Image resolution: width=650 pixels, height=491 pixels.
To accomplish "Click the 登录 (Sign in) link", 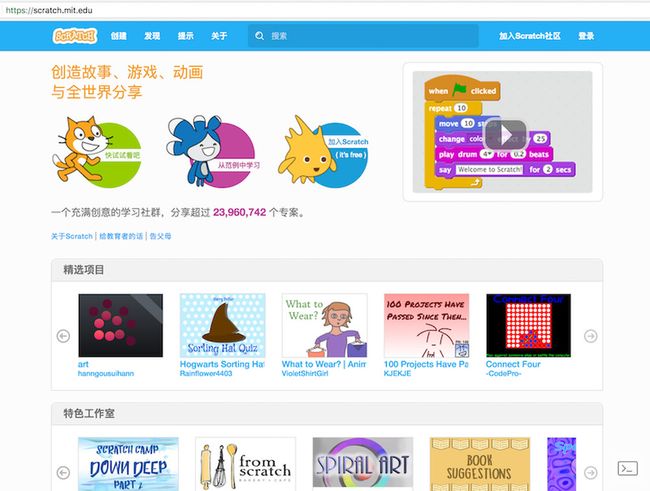I will 586,36.
